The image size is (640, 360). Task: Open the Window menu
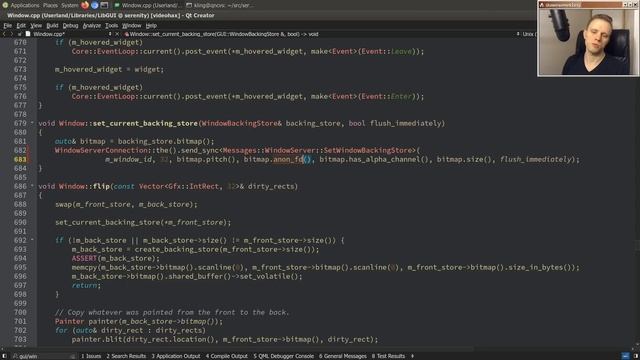click(x=131, y=25)
